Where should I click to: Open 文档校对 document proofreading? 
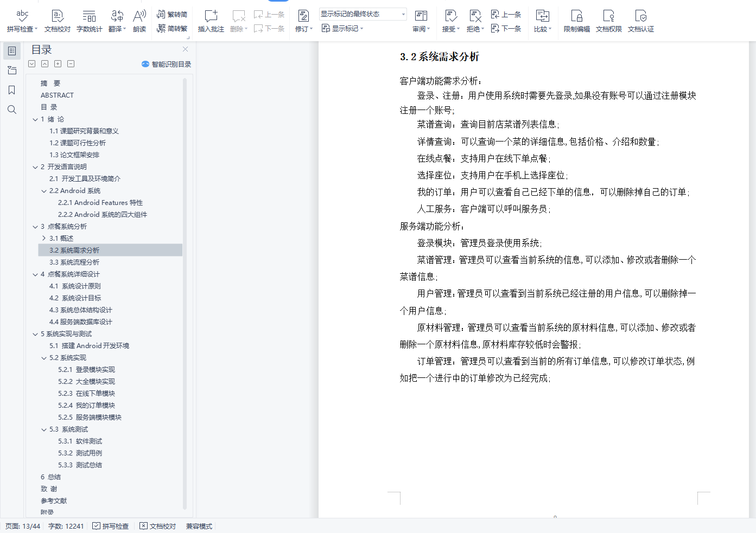pos(58,21)
